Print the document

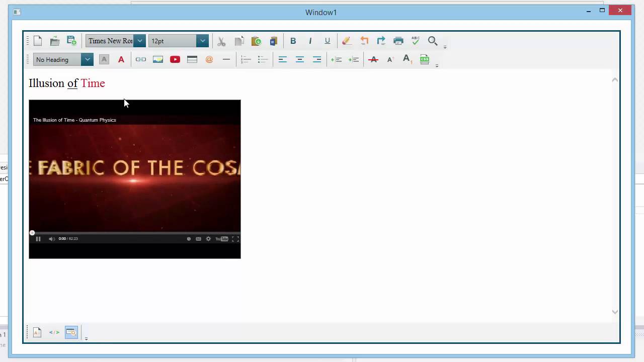pyautogui.click(x=398, y=41)
